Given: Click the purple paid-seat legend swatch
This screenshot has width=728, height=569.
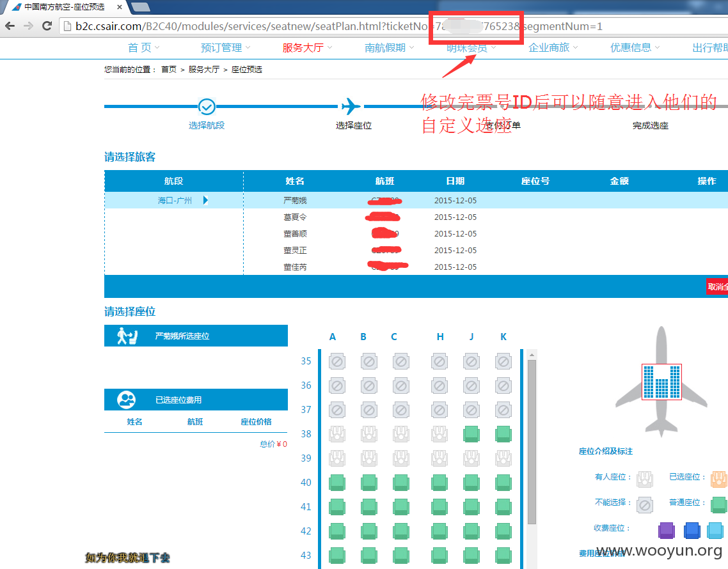Looking at the screenshot, I should tap(666, 530).
